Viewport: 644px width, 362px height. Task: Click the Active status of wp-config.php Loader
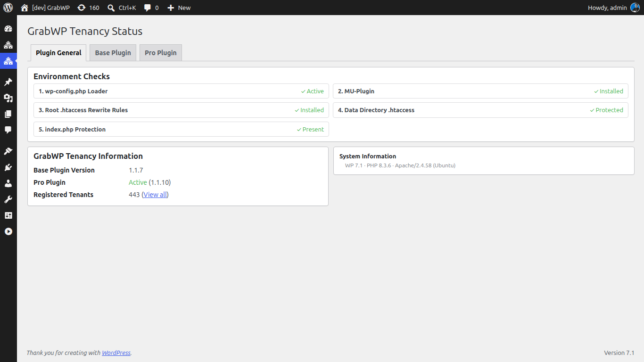pyautogui.click(x=313, y=91)
